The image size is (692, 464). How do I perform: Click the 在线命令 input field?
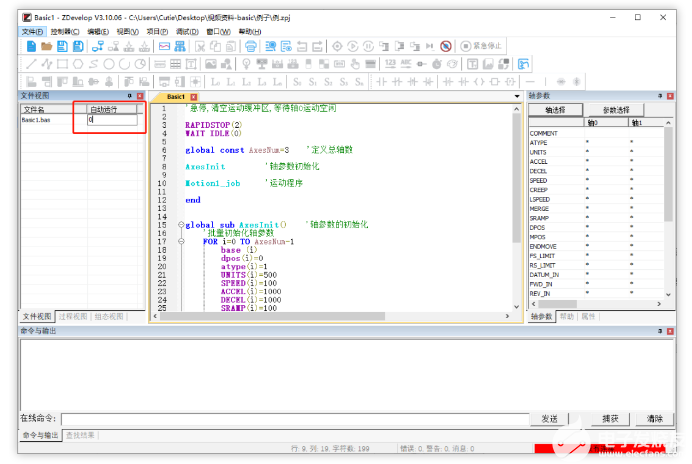pos(293,418)
